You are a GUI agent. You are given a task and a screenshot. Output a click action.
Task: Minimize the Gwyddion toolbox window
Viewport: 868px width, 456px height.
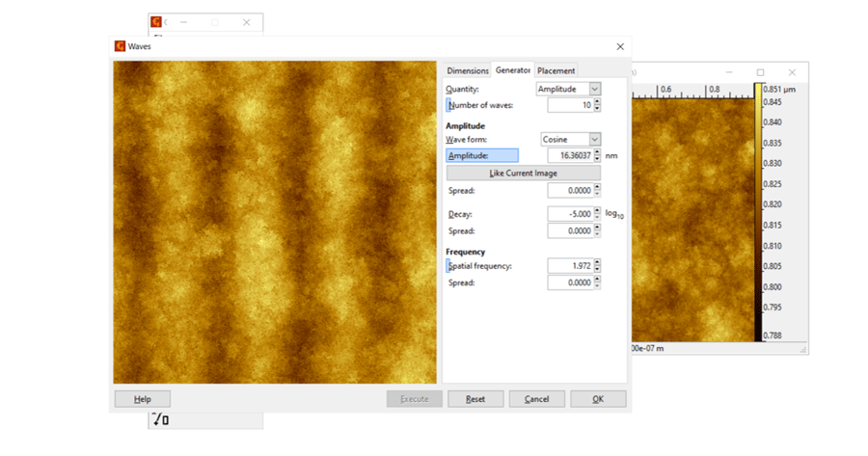(183, 22)
